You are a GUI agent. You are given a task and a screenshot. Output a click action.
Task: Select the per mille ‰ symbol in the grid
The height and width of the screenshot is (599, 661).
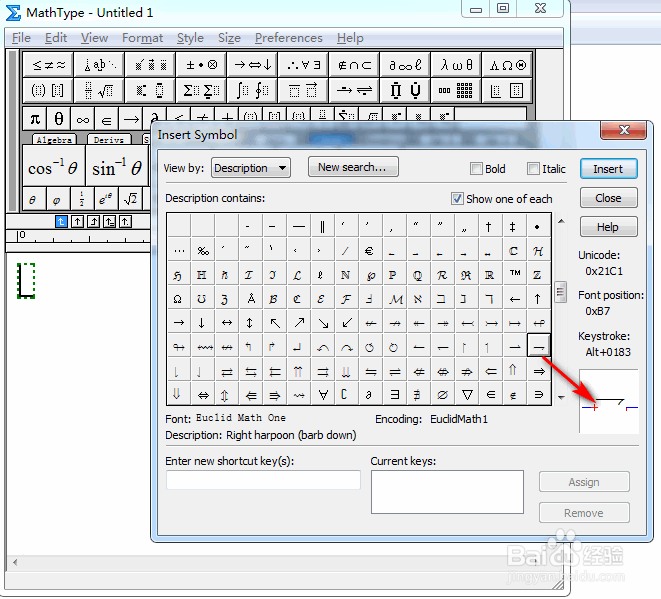click(203, 251)
